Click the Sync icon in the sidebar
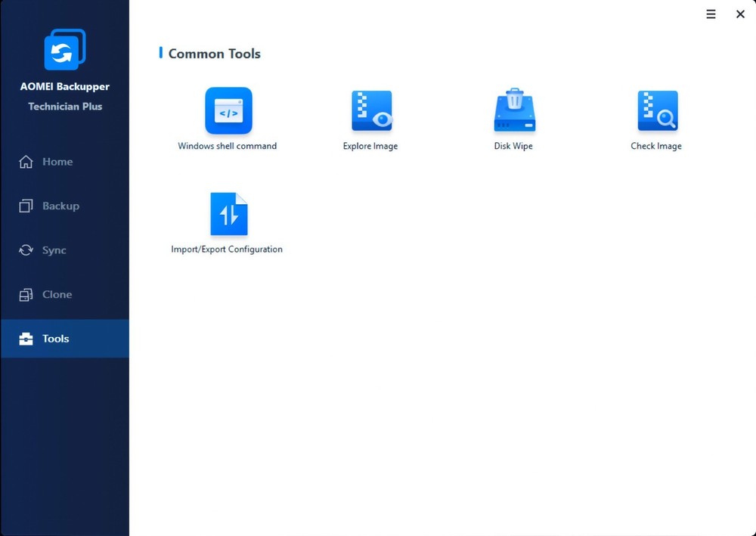756x536 pixels. pos(26,249)
